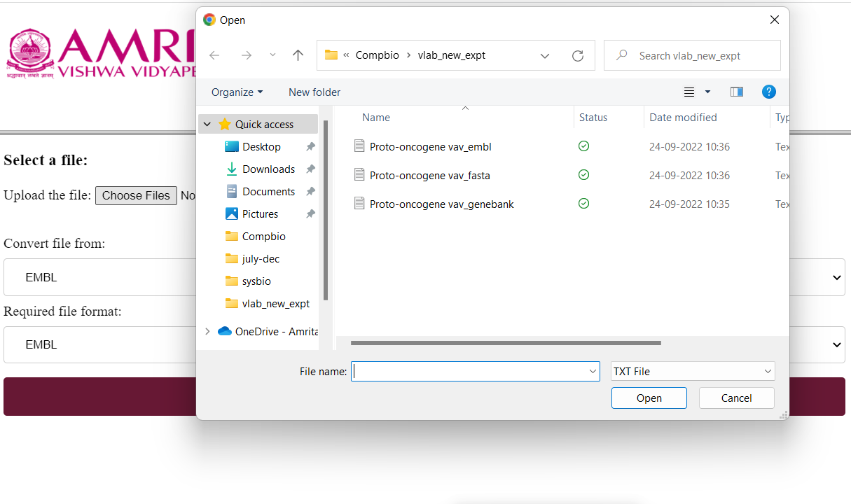This screenshot has width=851, height=504.
Task: Sort files by Date modified column
Action: click(683, 117)
